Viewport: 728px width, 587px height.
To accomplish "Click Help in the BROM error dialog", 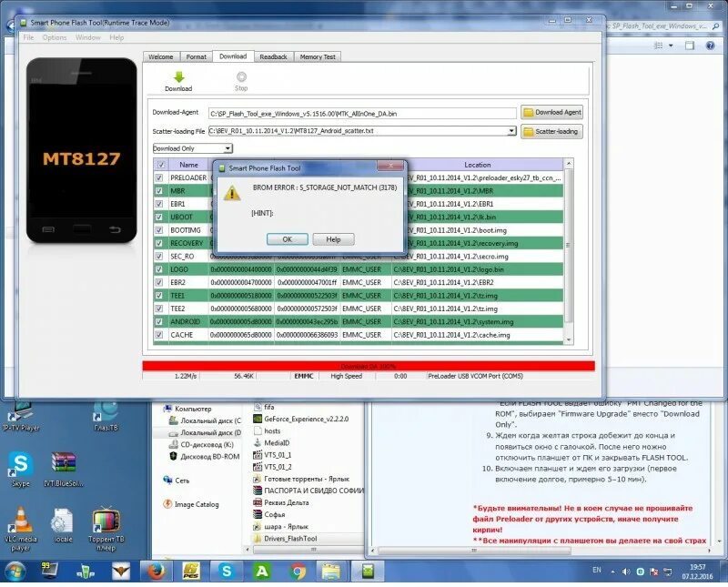I will [x=333, y=239].
